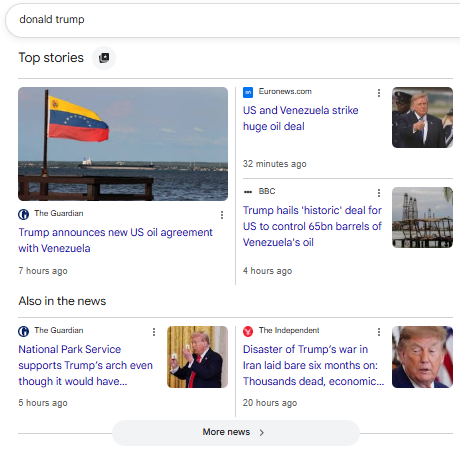Click the Top stories collection icon
Image resolution: width=460 pixels, height=453 pixels.
coord(104,58)
